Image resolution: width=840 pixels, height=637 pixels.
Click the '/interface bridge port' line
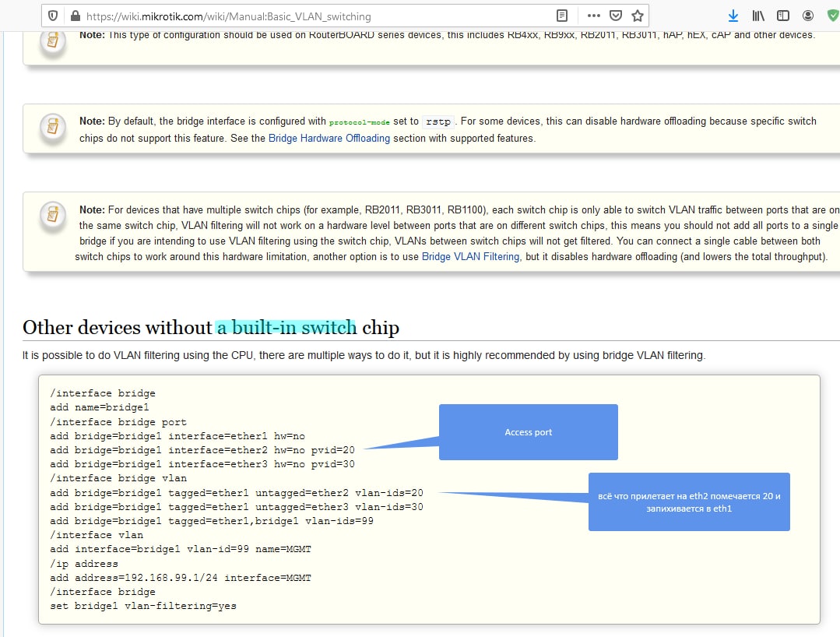(x=118, y=422)
